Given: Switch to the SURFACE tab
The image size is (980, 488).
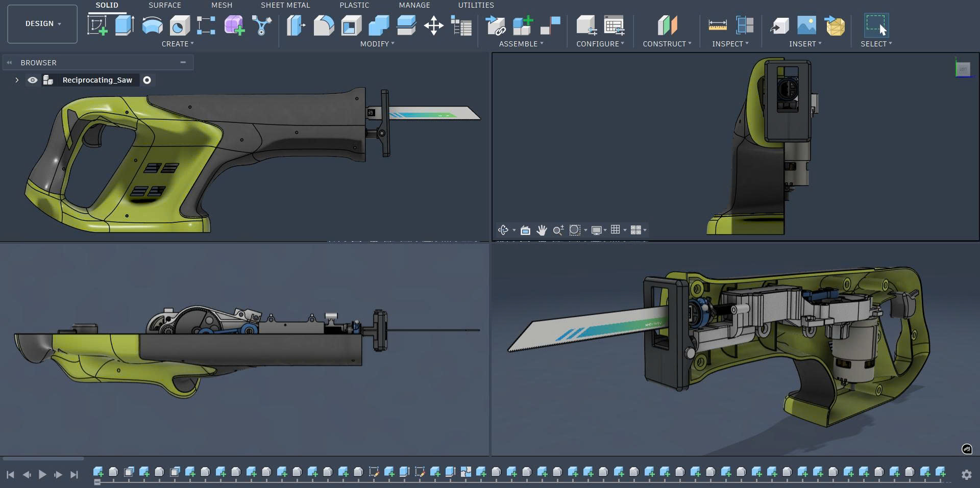Looking at the screenshot, I should 164,5.
